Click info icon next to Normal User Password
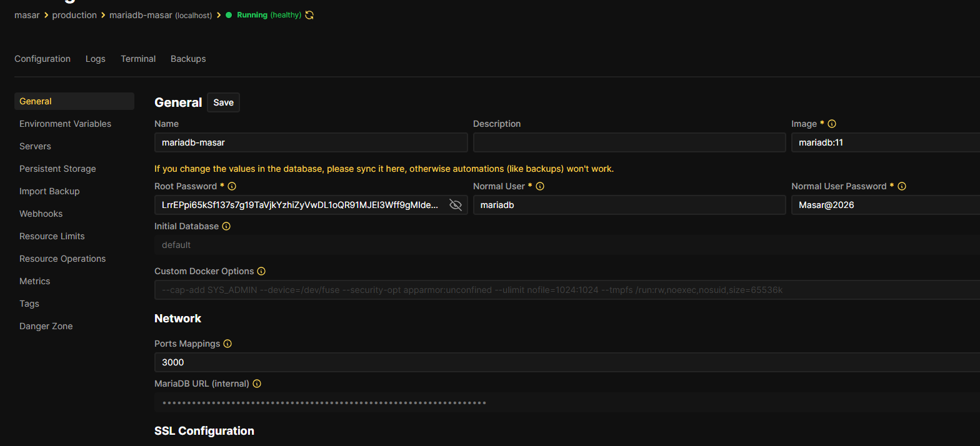Screen dimensions: 980x446 [902, 186]
